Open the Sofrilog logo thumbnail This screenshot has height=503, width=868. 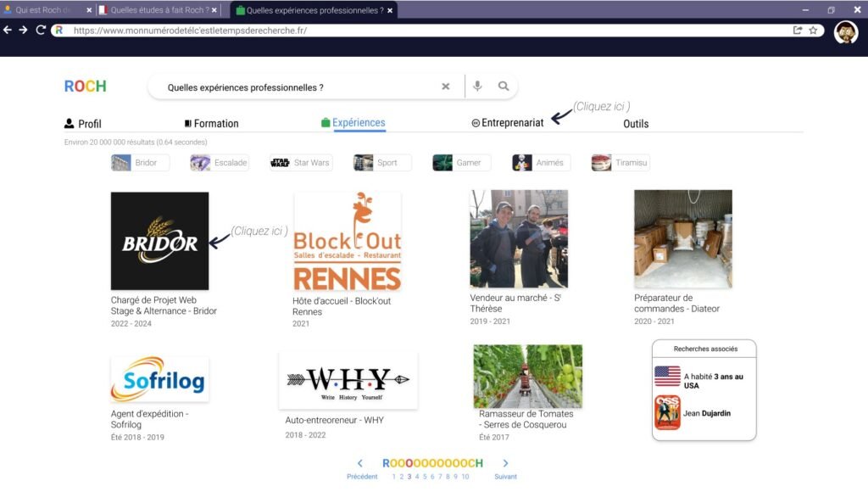160,379
